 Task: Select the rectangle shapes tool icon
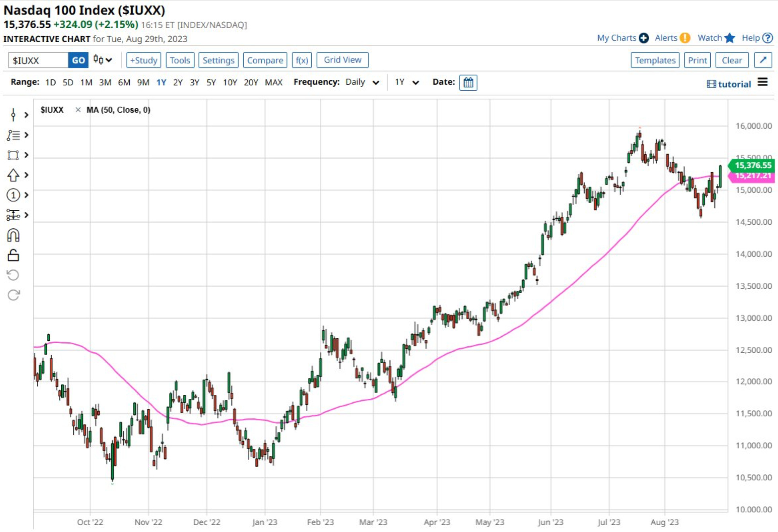tap(13, 155)
